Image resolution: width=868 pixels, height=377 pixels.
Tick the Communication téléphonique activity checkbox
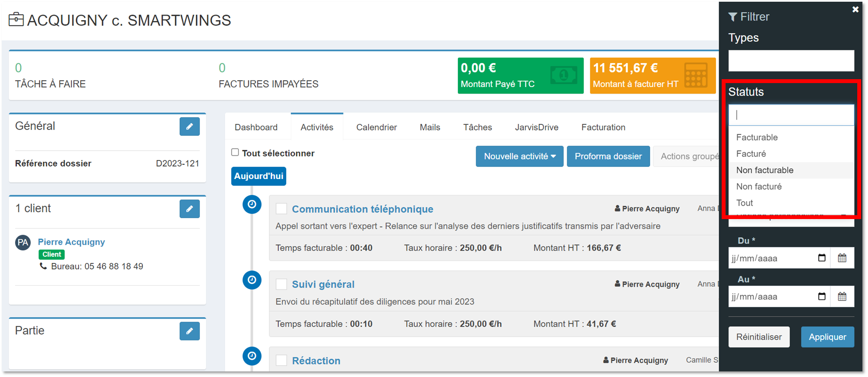[x=281, y=209]
